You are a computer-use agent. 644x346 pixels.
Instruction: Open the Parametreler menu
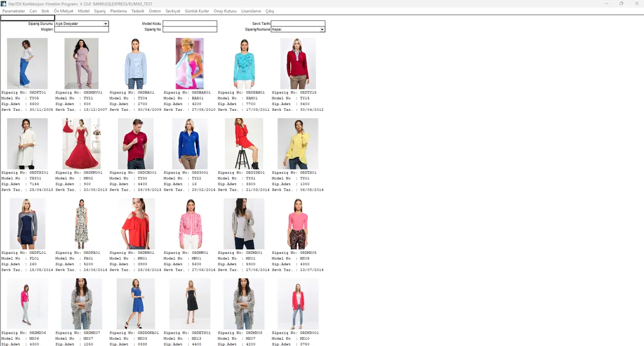tap(14, 11)
